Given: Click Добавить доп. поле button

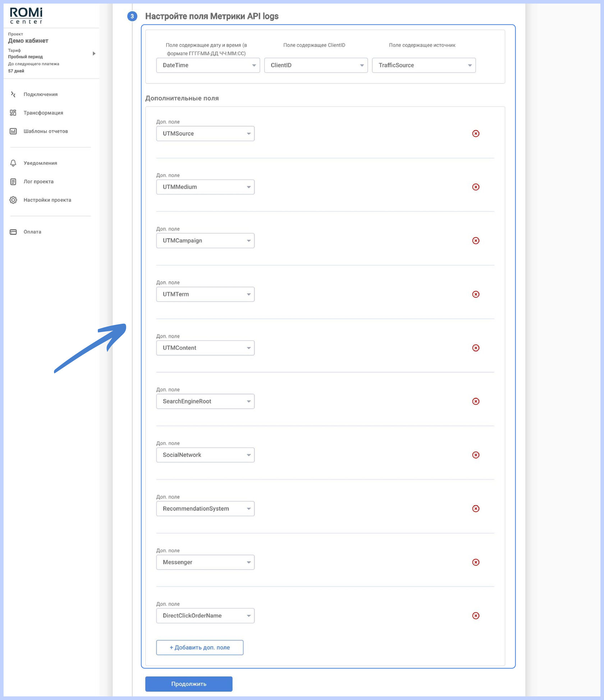Looking at the screenshot, I should pyautogui.click(x=200, y=648).
